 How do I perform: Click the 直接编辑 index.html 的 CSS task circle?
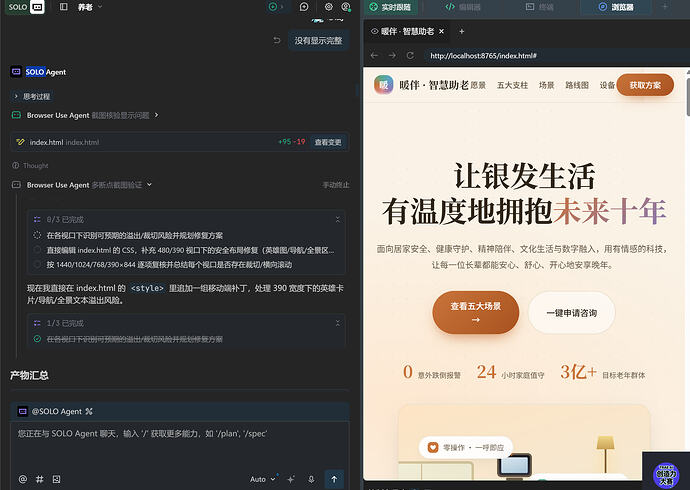pyautogui.click(x=37, y=250)
